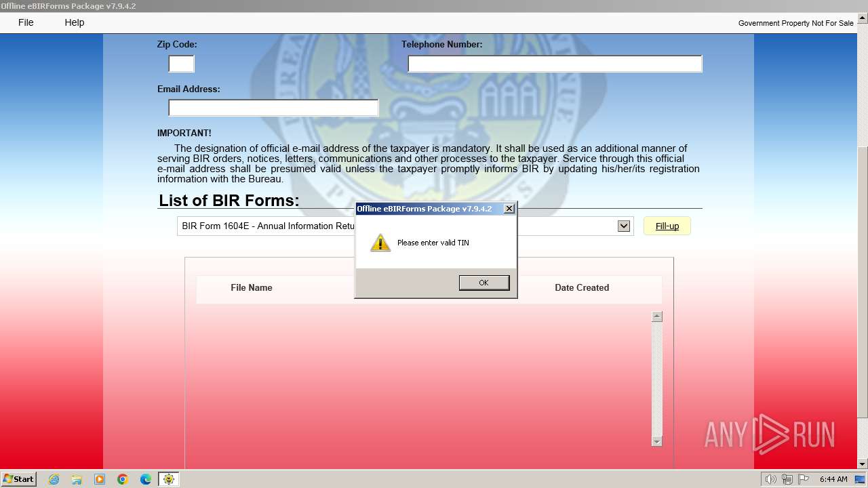Click the Show desktop button
This screenshot has height=488, width=868.
(x=860, y=479)
